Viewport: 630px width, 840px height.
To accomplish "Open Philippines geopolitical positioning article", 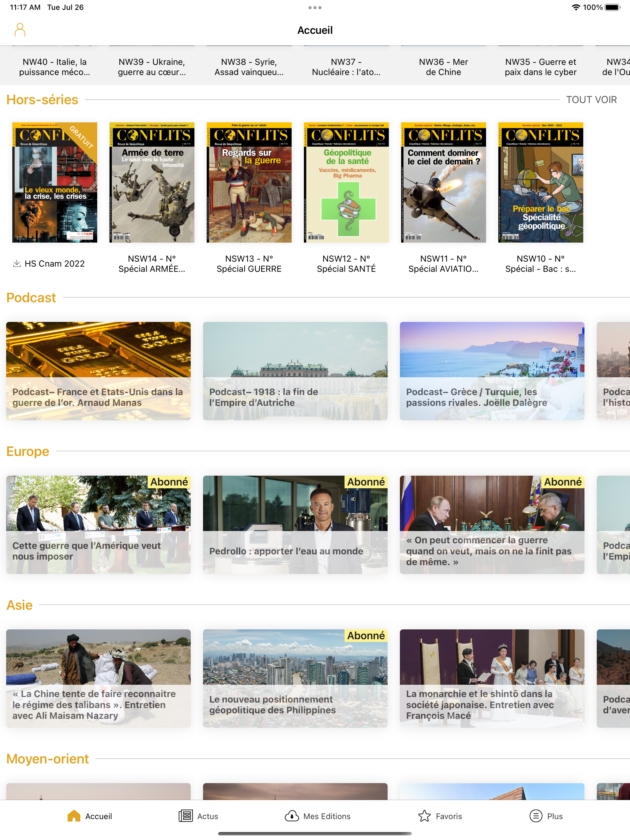I will coord(295,678).
